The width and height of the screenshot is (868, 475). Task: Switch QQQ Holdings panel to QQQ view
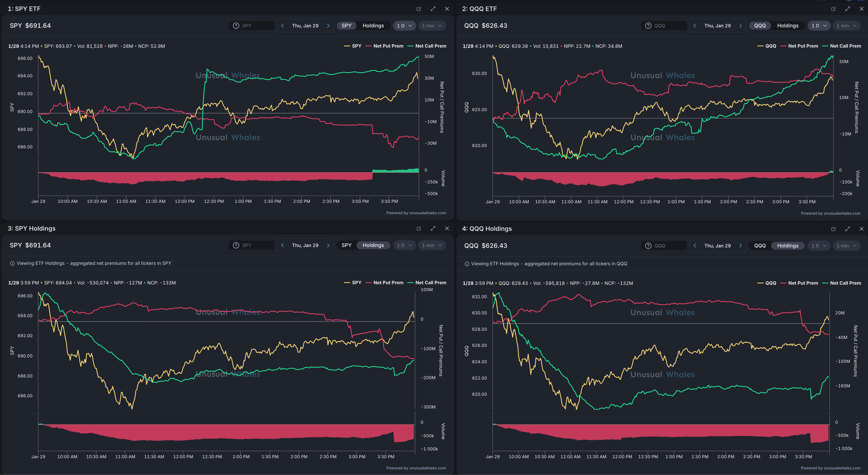[760, 246]
